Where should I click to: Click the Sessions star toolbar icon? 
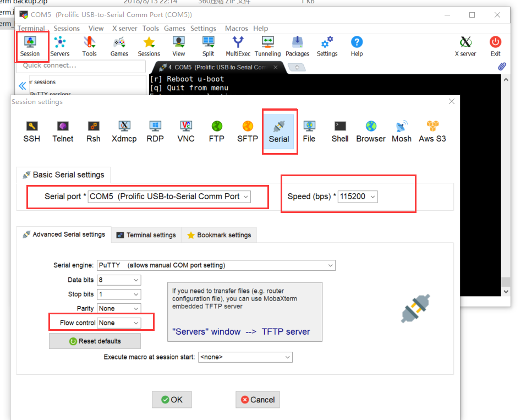[x=149, y=46]
